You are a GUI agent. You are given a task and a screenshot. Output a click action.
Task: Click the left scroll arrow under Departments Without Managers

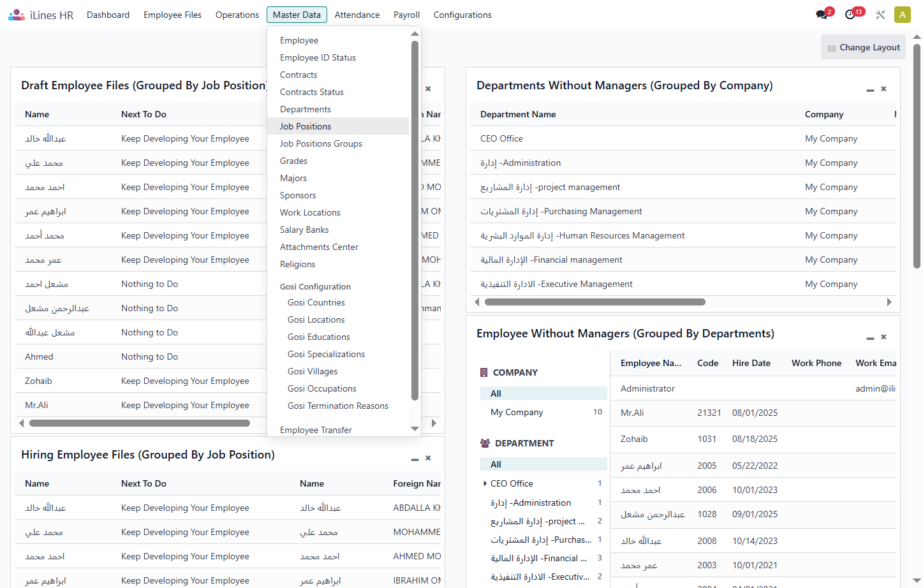click(x=477, y=302)
